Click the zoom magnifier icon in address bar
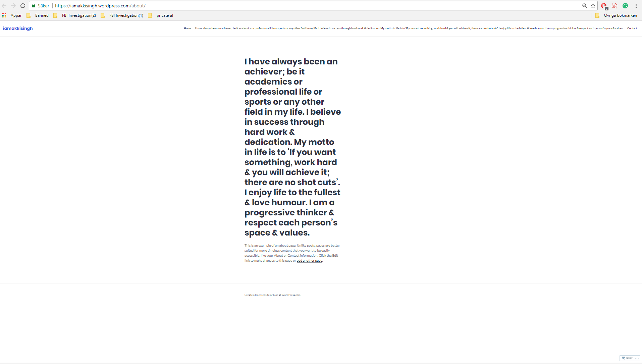642x364 pixels. [585, 6]
